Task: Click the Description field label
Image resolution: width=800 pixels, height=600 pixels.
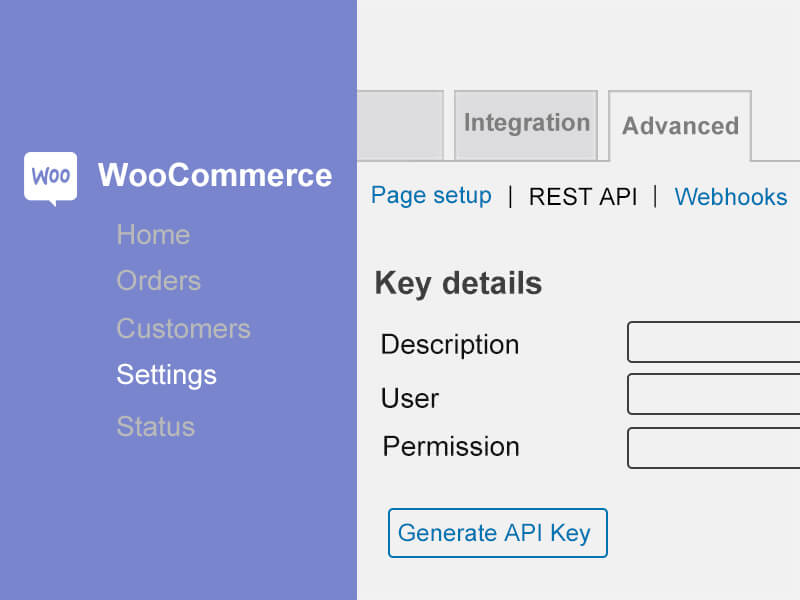Action: coord(449,344)
